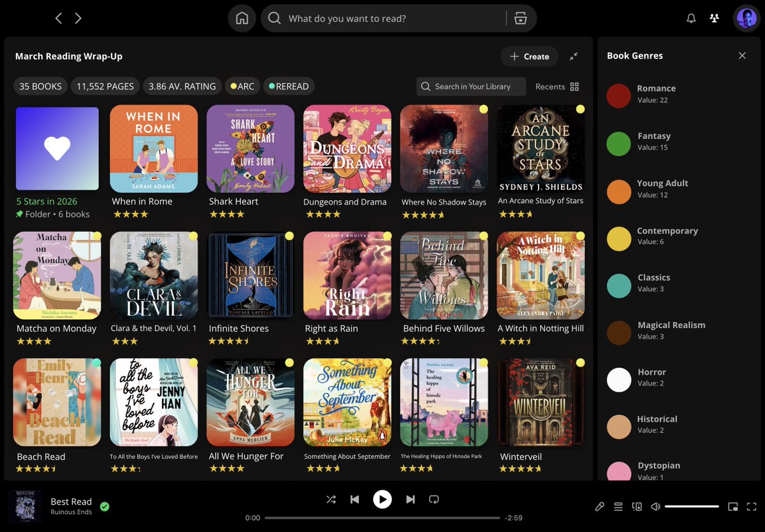Viewport: 765px width, 532px height.
Task: Open the Home icon
Action: coord(242,18)
